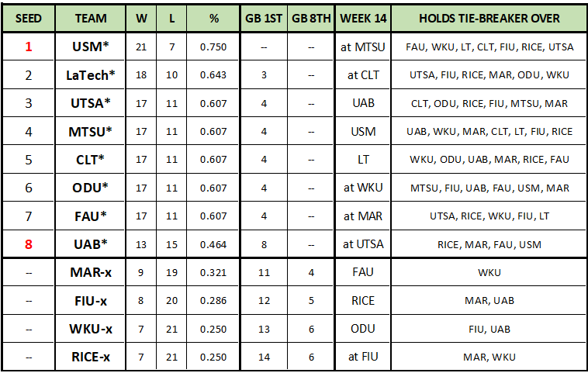The image size is (588, 373).
Task: Click the 'at MTSU' Week 14 cell
Action: point(362,47)
